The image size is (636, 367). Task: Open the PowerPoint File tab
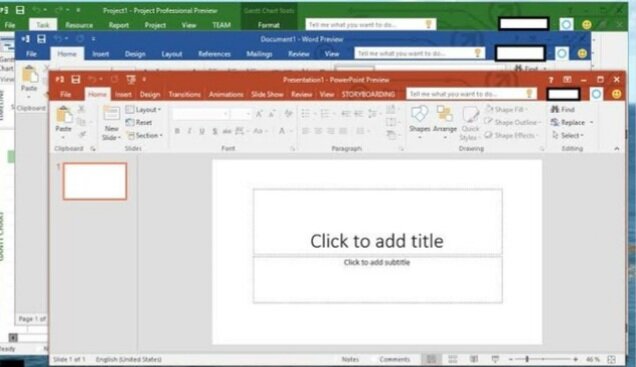click(65, 94)
